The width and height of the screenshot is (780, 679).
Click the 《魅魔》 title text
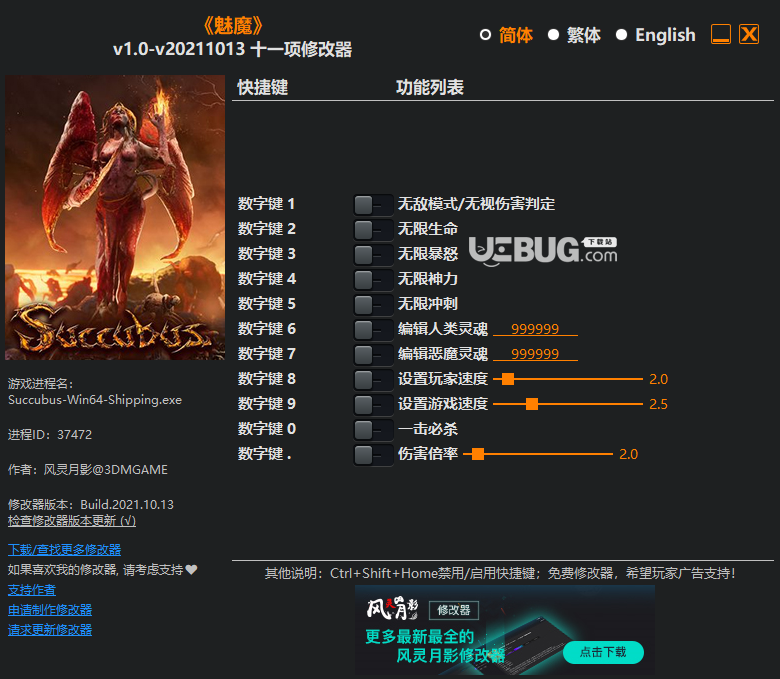[232, 25]
